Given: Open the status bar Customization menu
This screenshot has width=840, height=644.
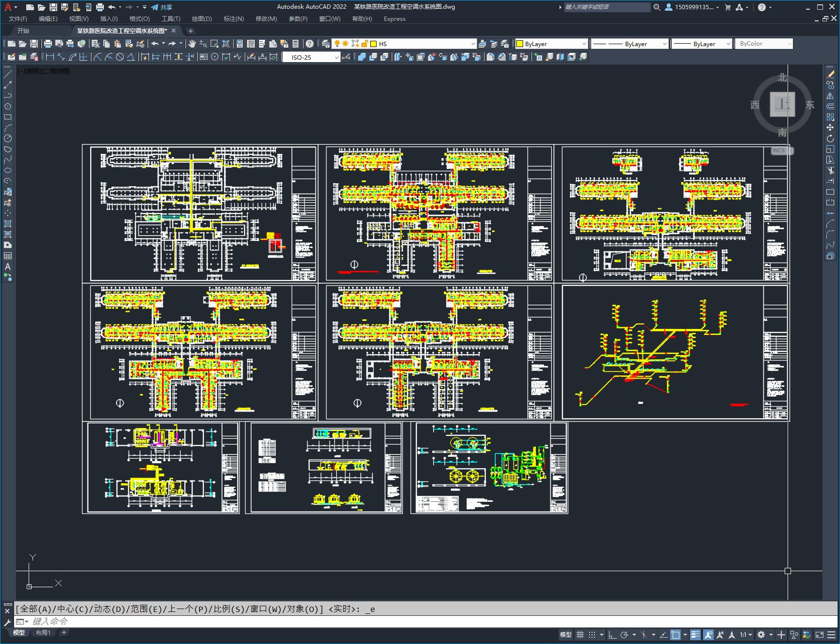Looking at the screenshot, I should (x=832, y=634).
